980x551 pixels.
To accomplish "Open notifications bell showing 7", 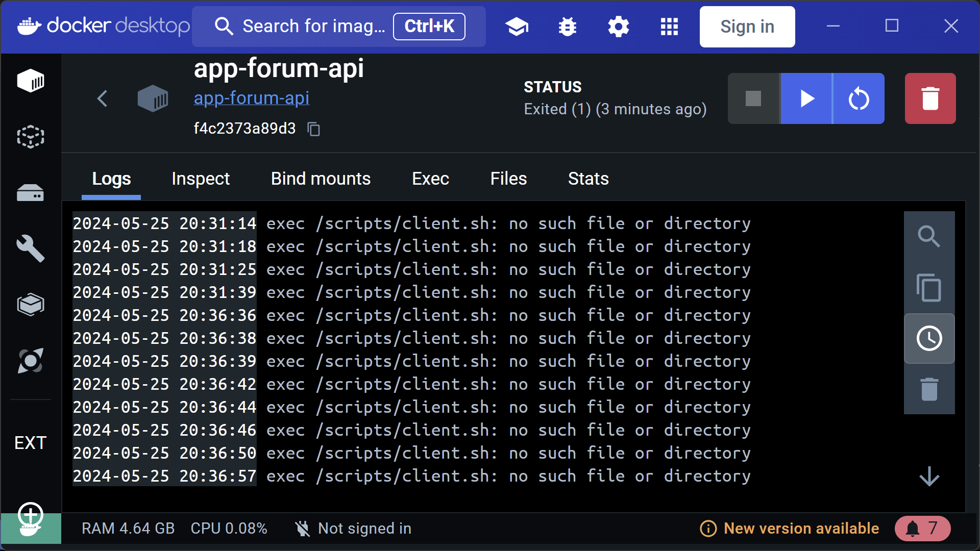I will 923,529.
